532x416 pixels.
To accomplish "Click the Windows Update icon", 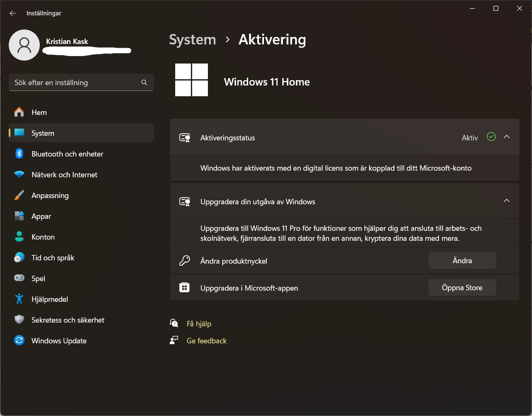I will coord(19,340).
